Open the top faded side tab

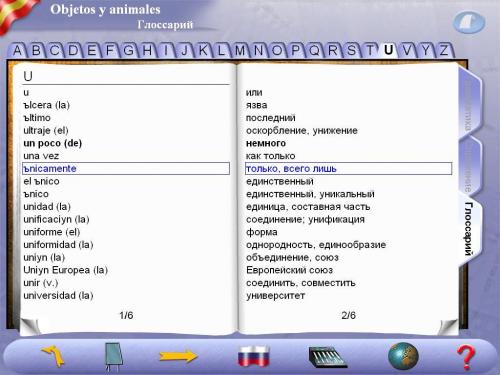click(469, 104)
